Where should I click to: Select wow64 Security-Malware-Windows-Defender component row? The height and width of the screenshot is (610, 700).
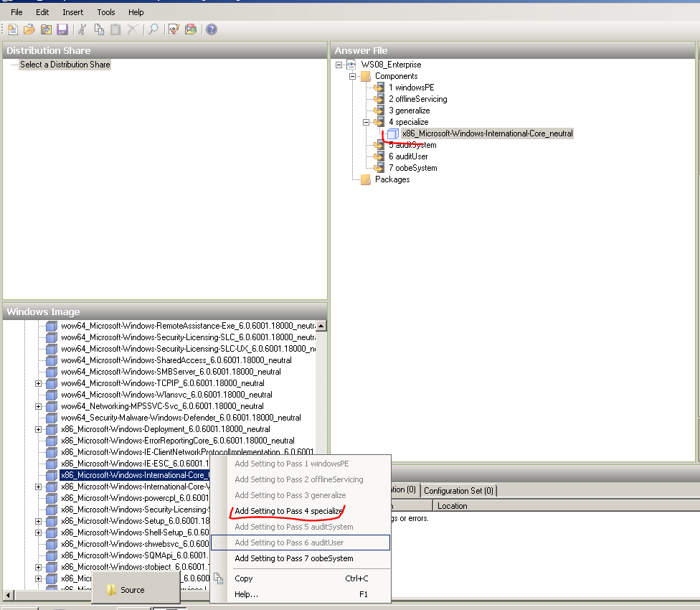tap(181, 418)
